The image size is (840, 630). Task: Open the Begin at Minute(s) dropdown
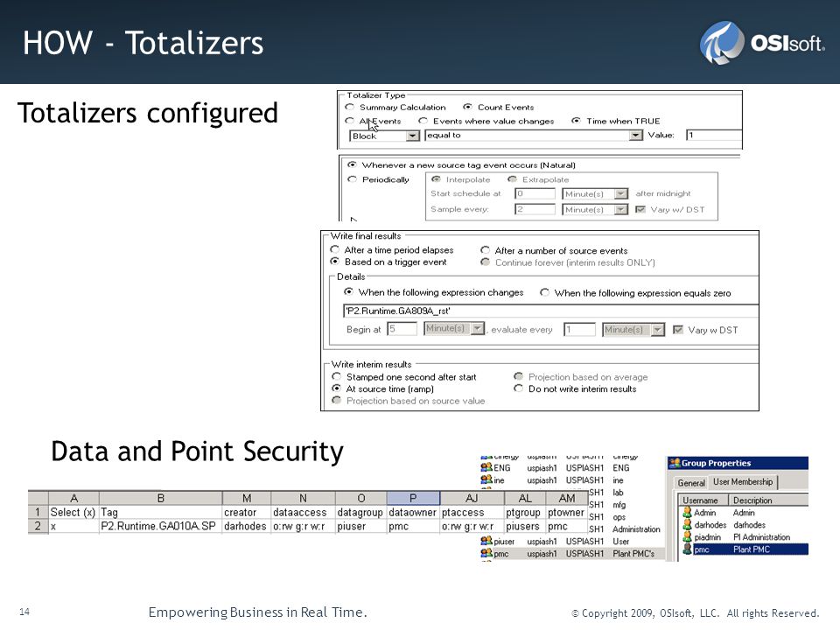(x=478, y=329)
